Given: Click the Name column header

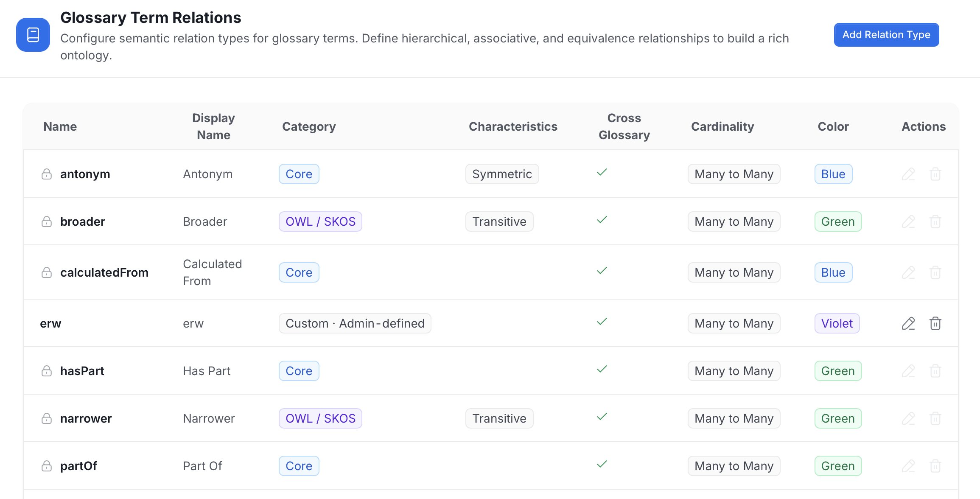Looking at the screenshot, I should 60,126.
